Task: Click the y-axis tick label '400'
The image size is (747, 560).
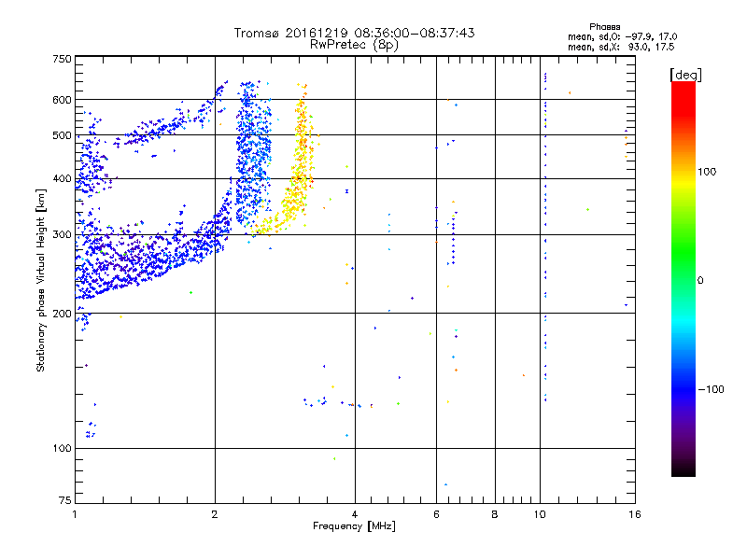Action: pyautogui.click(x=62, y=179)
